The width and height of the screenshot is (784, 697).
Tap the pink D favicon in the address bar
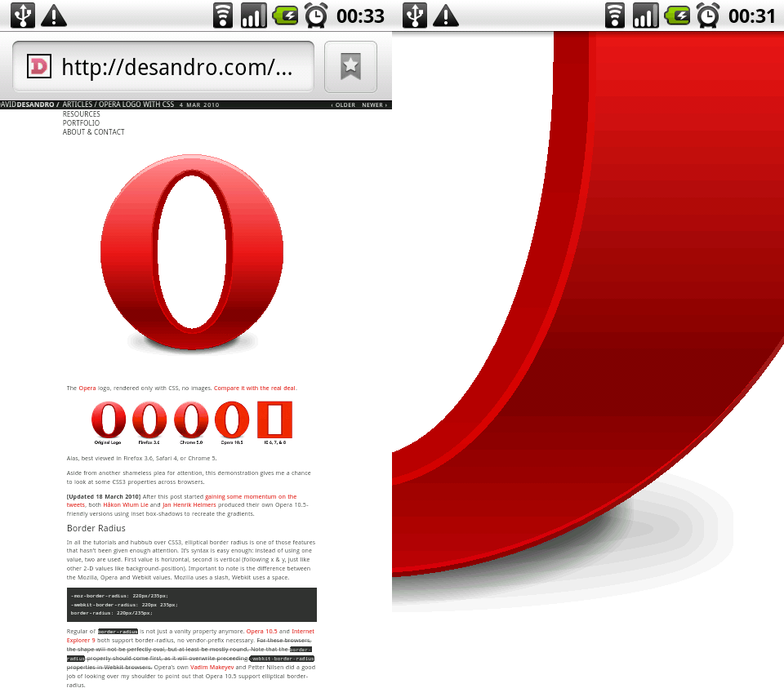tap(39, 66)
